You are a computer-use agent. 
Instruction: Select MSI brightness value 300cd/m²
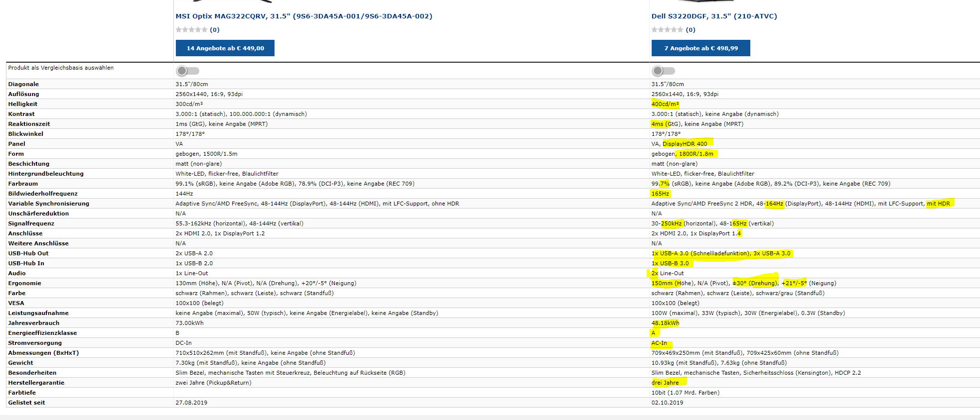(x=189, y=104)
